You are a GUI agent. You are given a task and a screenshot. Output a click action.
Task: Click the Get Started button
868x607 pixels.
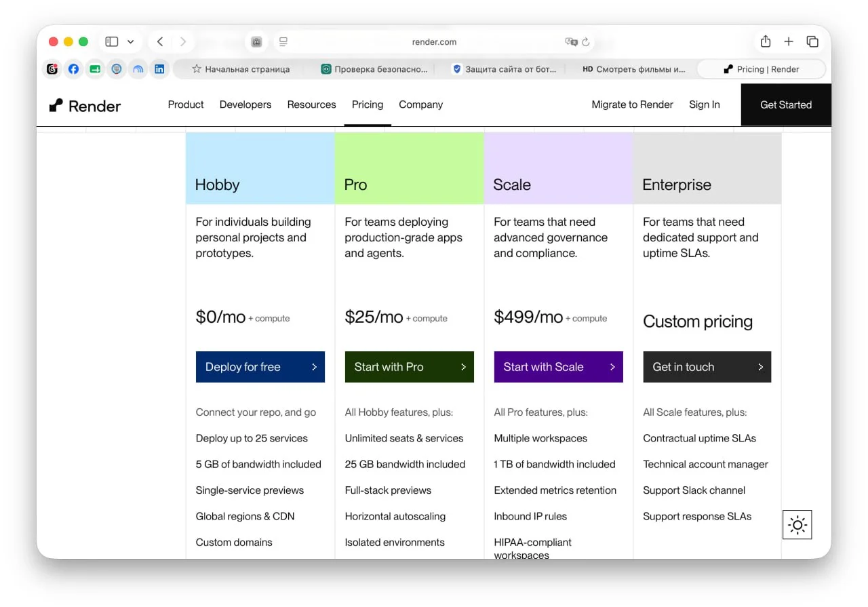pos(786,104)
